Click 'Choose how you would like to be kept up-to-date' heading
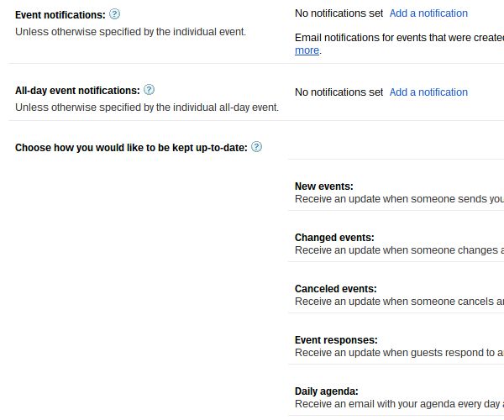 tap(131, 148)
